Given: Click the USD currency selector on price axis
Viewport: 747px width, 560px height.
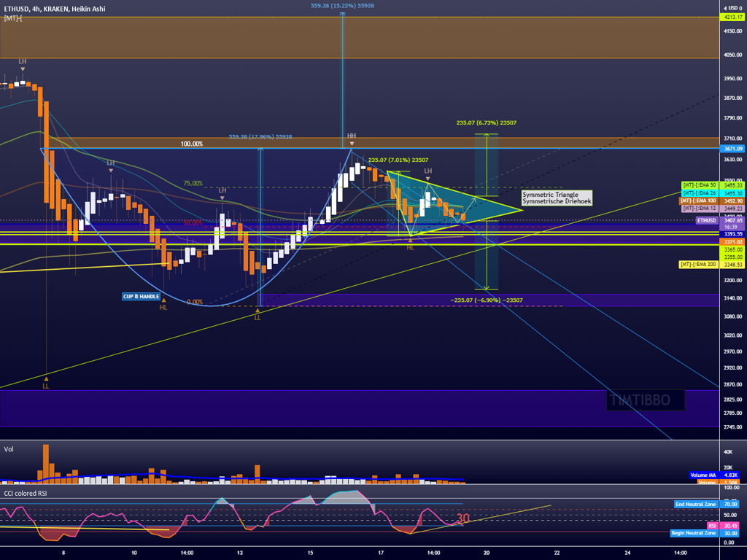Looking at the screenshot, I should [730, 7].
